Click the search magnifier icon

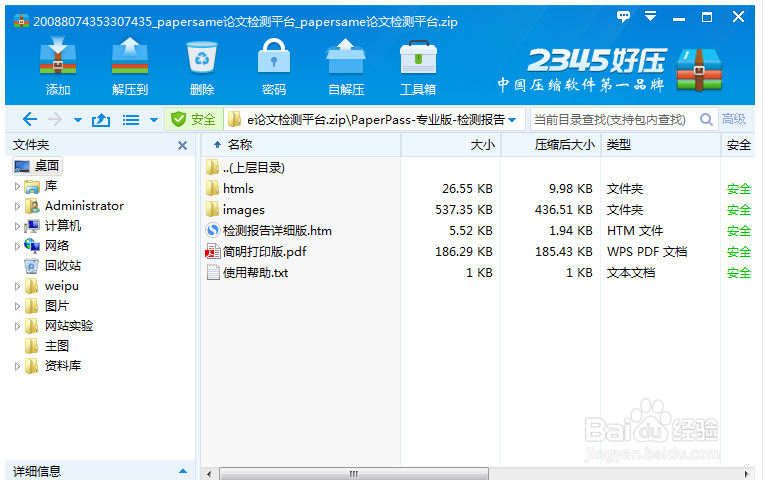click(706, 119)
